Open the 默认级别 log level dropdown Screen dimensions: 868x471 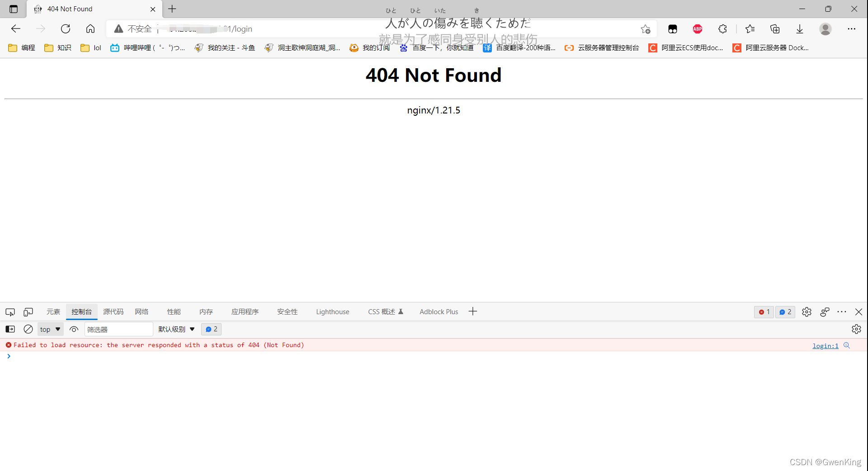[x=176, y=329]
